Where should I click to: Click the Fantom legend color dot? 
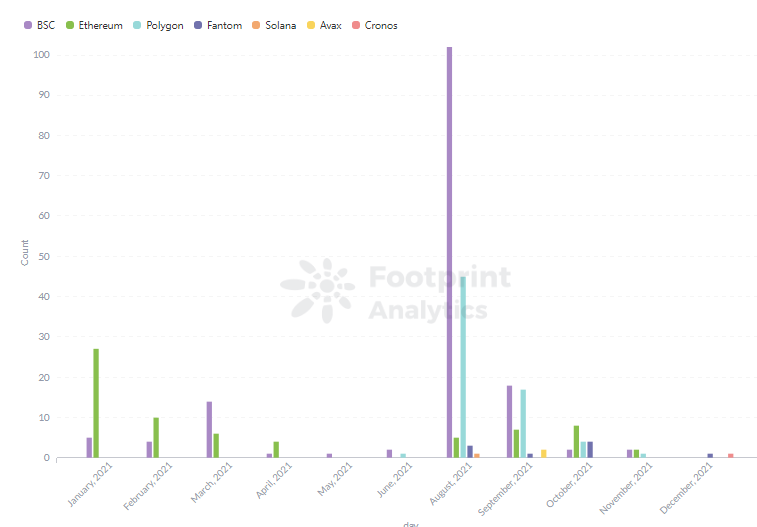pos(198,25)
